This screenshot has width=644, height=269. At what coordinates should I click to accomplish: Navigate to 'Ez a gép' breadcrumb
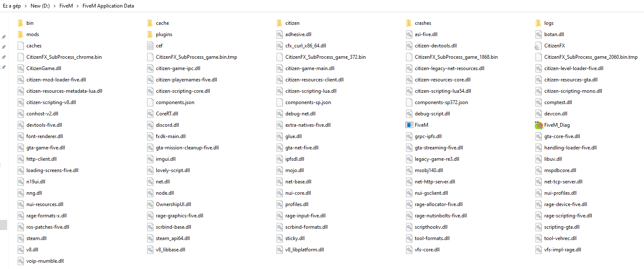12,6
